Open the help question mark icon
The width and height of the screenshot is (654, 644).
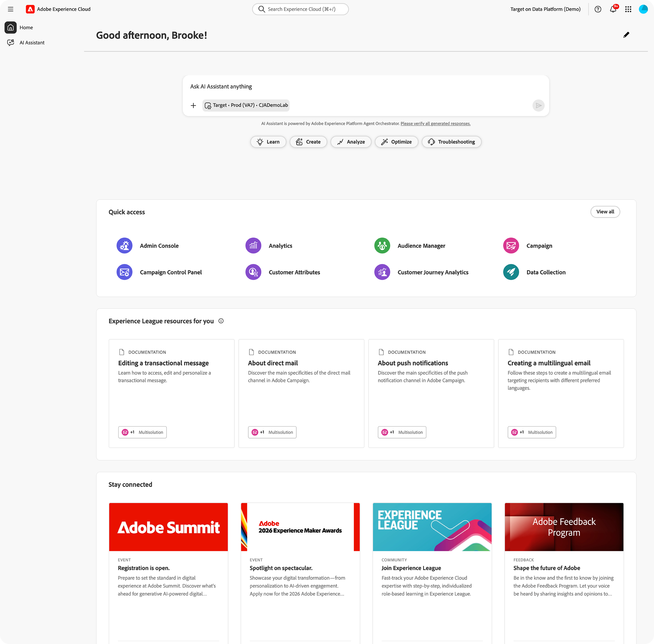(598, 9)
